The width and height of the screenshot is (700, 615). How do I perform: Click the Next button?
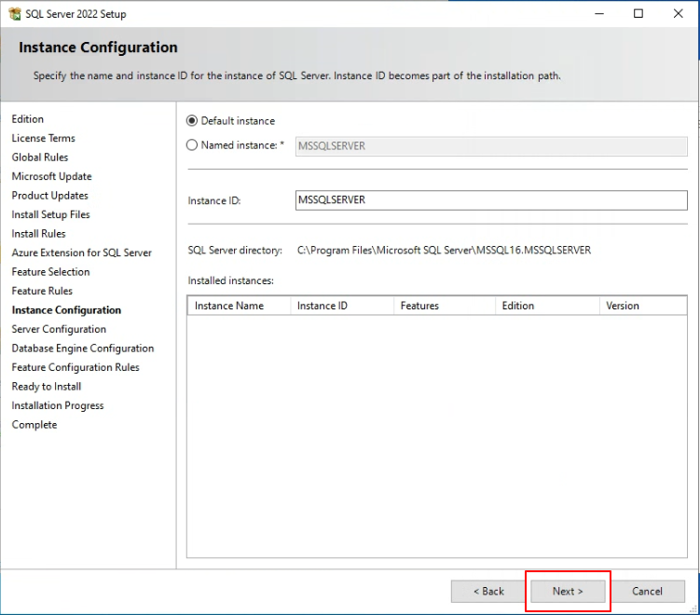tap(568, 592)
